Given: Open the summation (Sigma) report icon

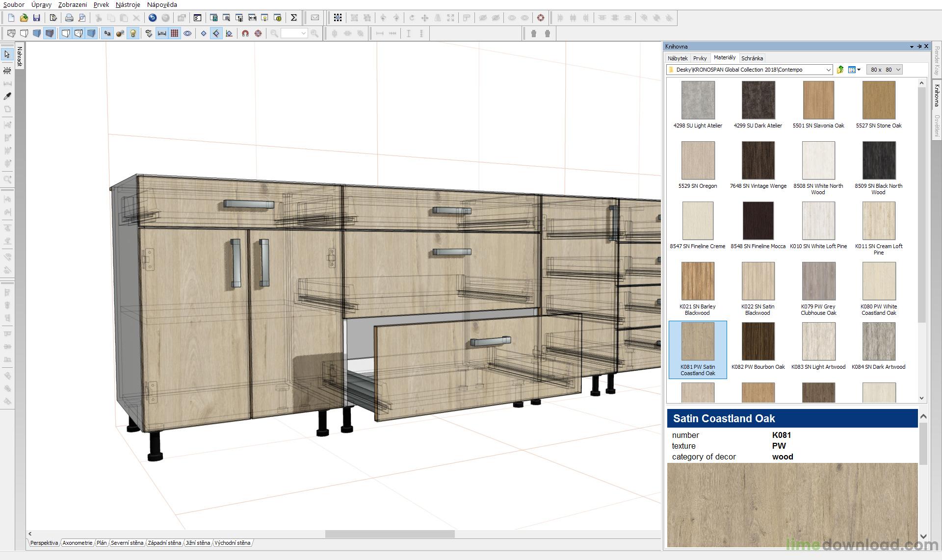Looking at the screenshot, I should [x=293, y=18].
